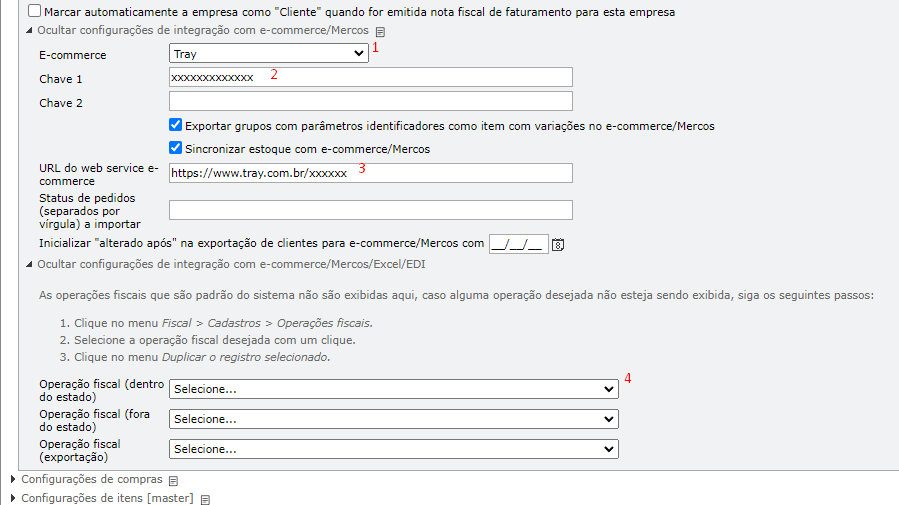Uncheck Exportar grupos com parâmetros identificadores

[176, 126]
